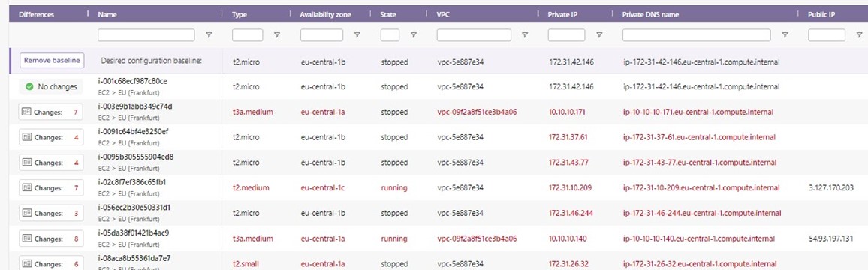Screen dimensions: 868x270
Task: Click DNS name ip-10-10-10-140.eu-central-1.compute.internal
Action: (698, 239)
